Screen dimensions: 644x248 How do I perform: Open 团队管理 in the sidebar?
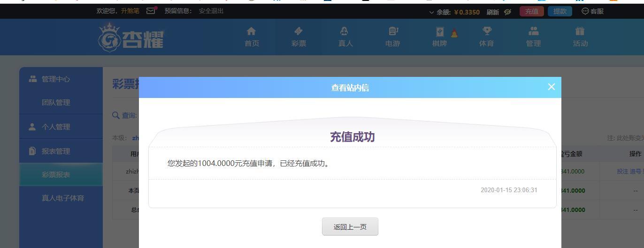56,103
